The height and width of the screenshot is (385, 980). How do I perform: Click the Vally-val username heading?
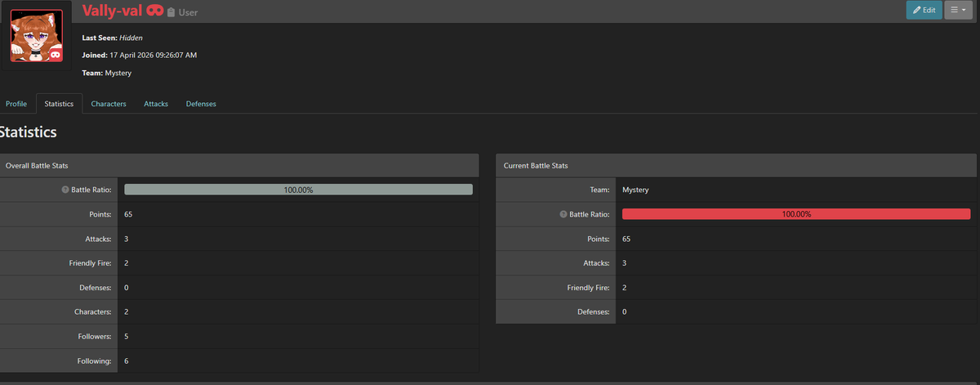point(112,11)
